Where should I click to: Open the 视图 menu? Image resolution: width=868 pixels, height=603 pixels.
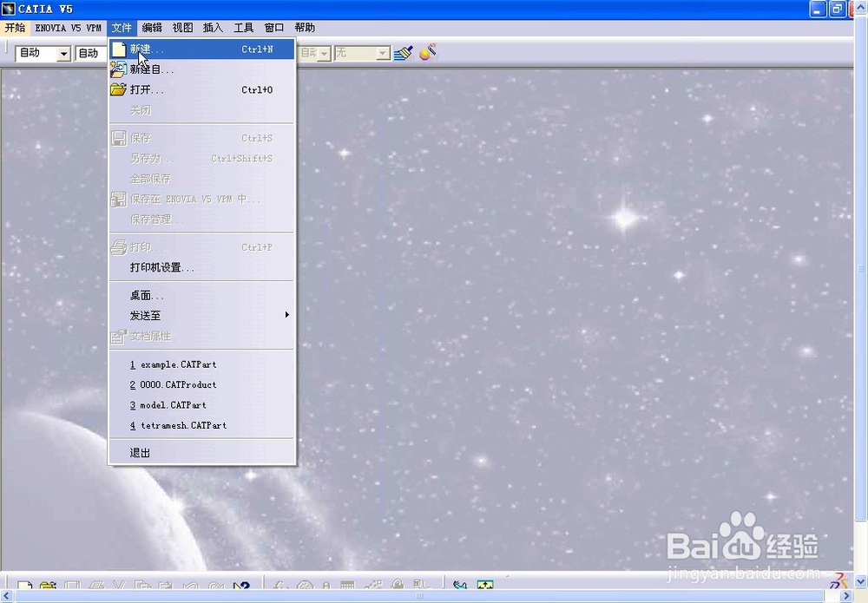pos(182,28)
